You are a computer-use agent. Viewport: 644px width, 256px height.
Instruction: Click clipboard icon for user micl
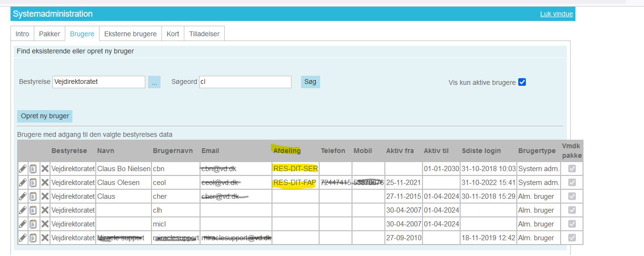(33, 224)
